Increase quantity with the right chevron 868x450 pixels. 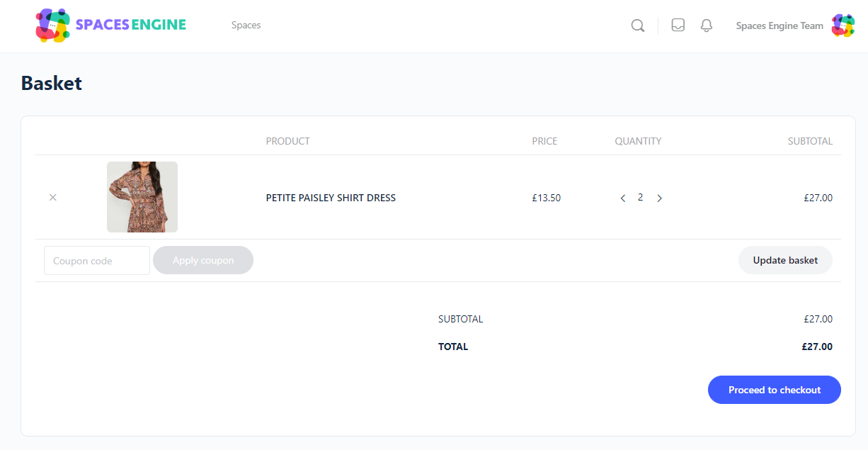659,198
